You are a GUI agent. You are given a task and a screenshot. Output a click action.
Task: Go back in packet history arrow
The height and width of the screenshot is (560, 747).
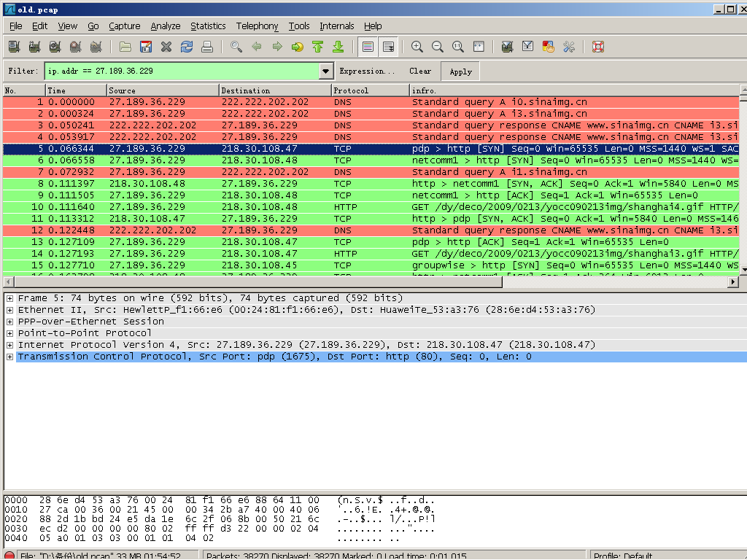click(x=257, y=47)
